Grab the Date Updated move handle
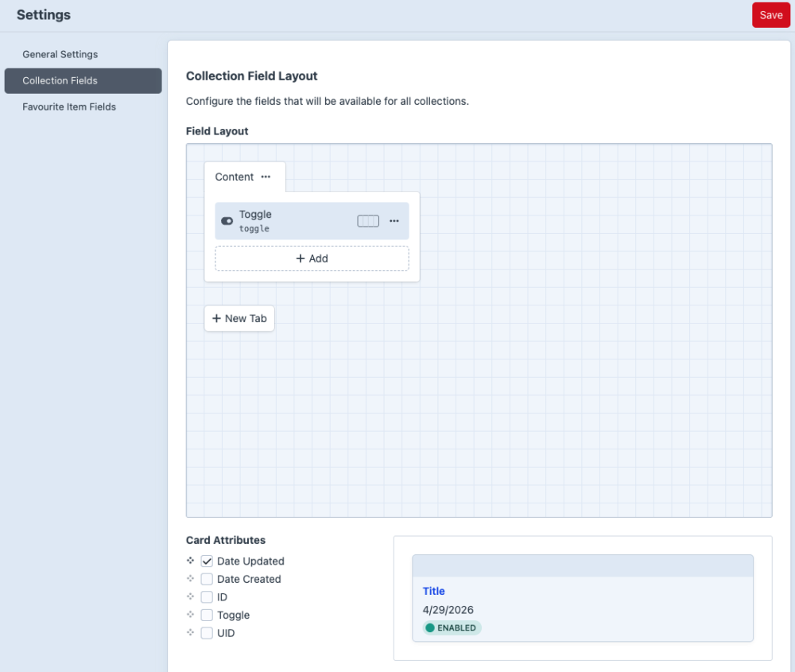The height and width of the screenshot is (672, 795). 191,561
